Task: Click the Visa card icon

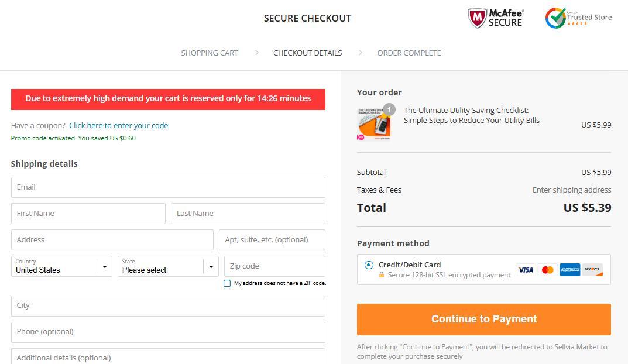Action: click(526, 270)
